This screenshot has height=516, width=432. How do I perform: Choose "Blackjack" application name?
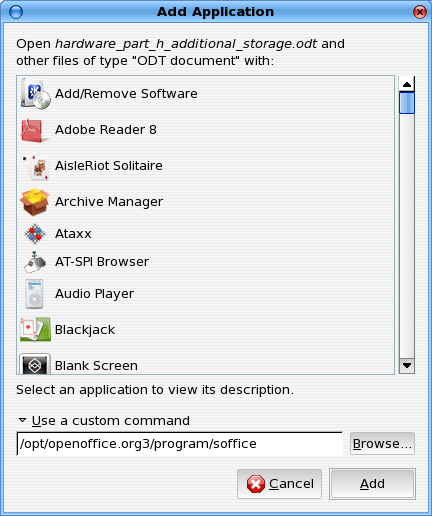point(85,330)
